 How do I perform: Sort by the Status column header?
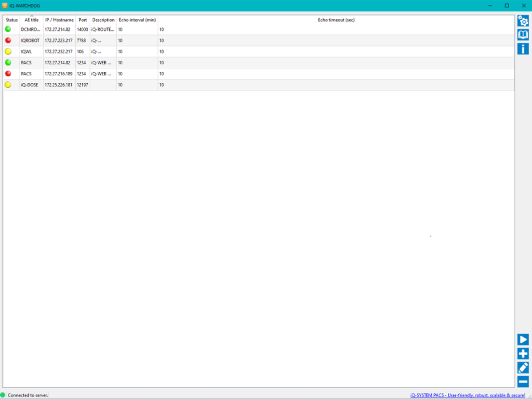click(x=11, y=20)
